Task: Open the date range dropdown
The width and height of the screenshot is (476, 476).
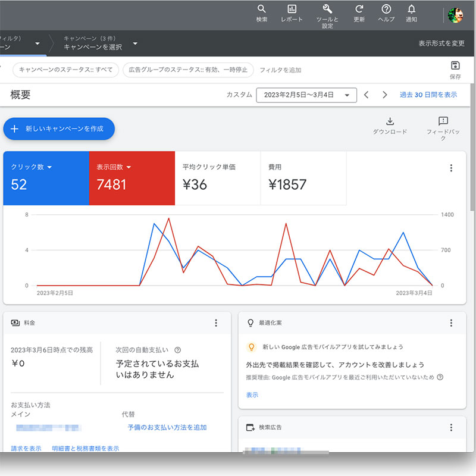Action: click(x=306, y=95)
